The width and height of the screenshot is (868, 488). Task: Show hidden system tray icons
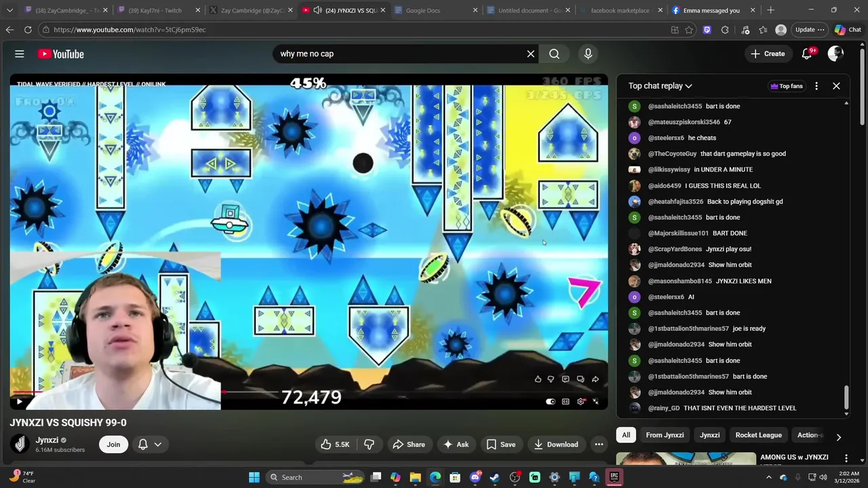pyautogui.click(x=768, y=477)
